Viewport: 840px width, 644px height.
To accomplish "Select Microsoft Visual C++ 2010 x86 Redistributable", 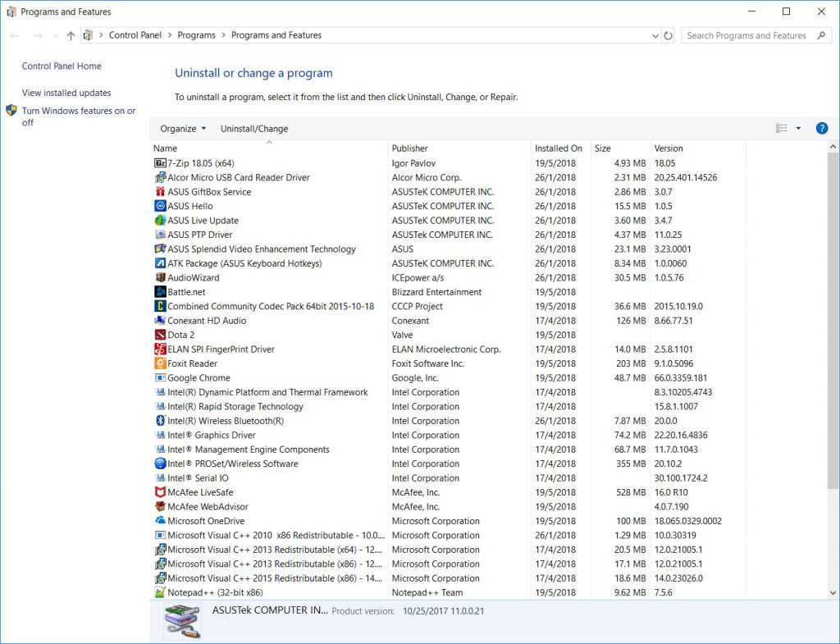I will (447, 535).
